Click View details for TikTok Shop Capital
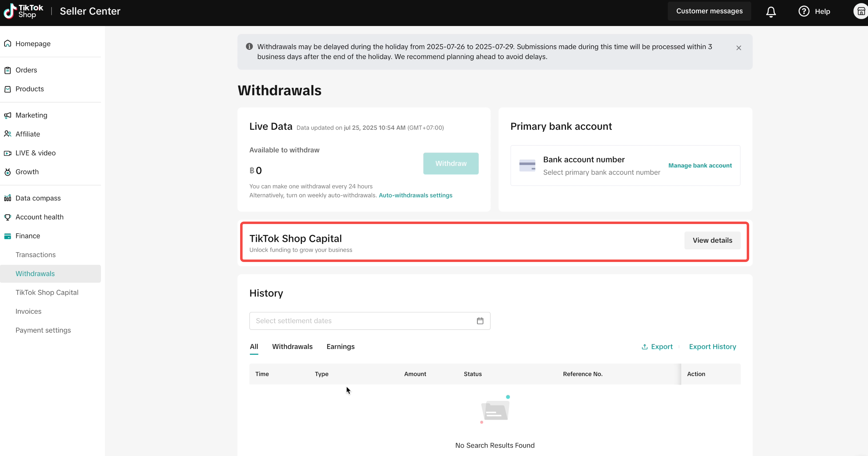 pos(712,241)
